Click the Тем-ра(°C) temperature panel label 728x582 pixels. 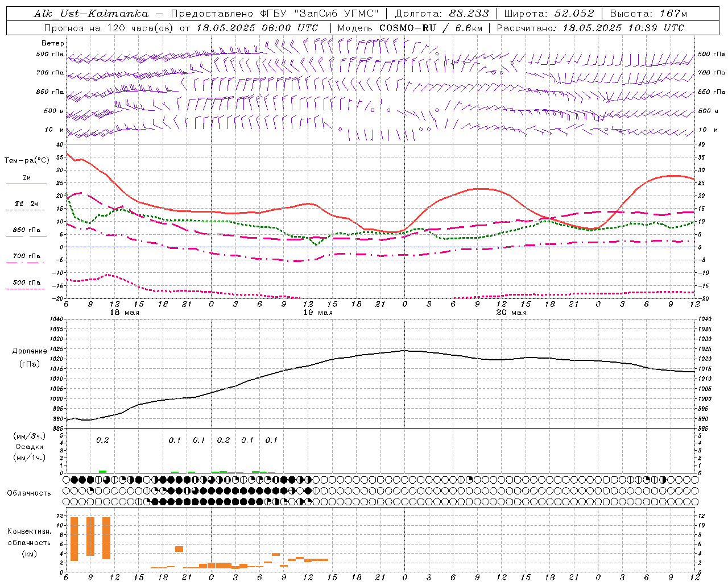[27, 161]
